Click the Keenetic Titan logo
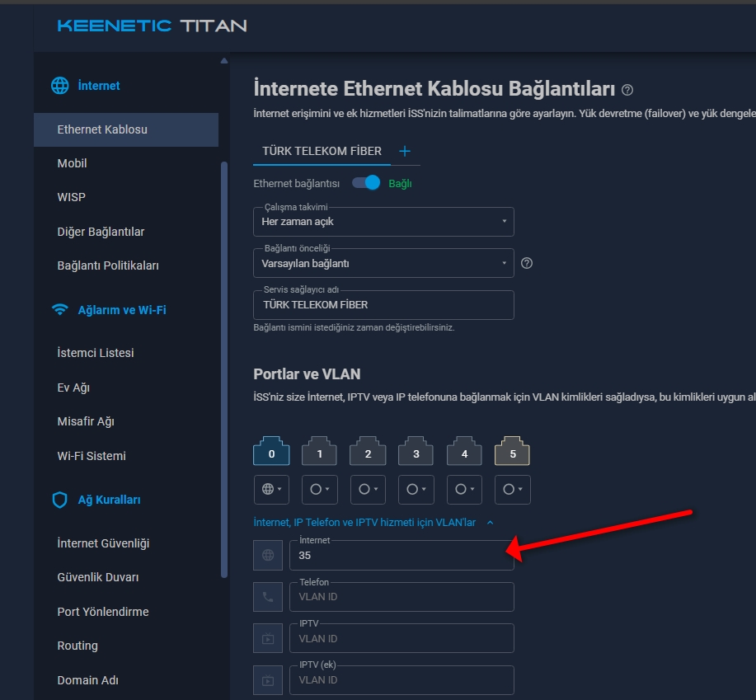This screenshot has height=700, width=756. coord(152,26)
